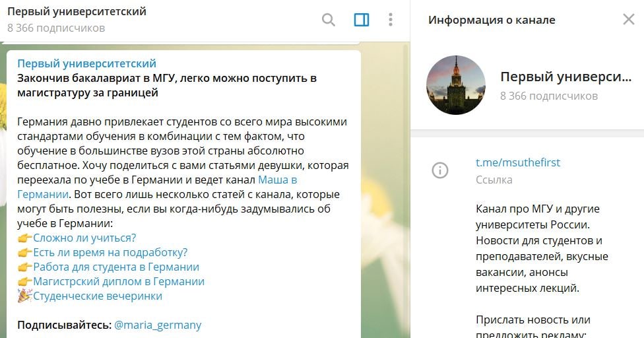This screenshot has width=644, height=338.
Task: Click the channel description starting "Канал про МГУ"
Action: coord(542,248)
